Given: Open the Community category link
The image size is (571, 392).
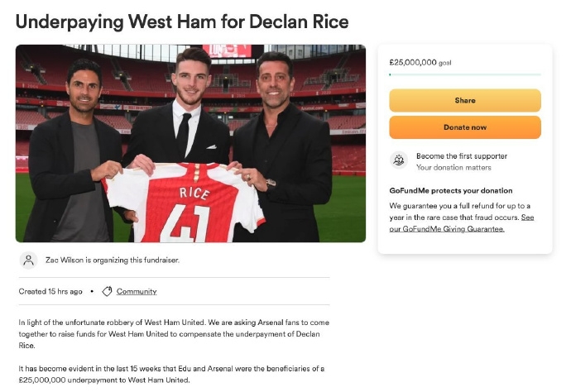Looking at the screenshot, I should (137, 291).
